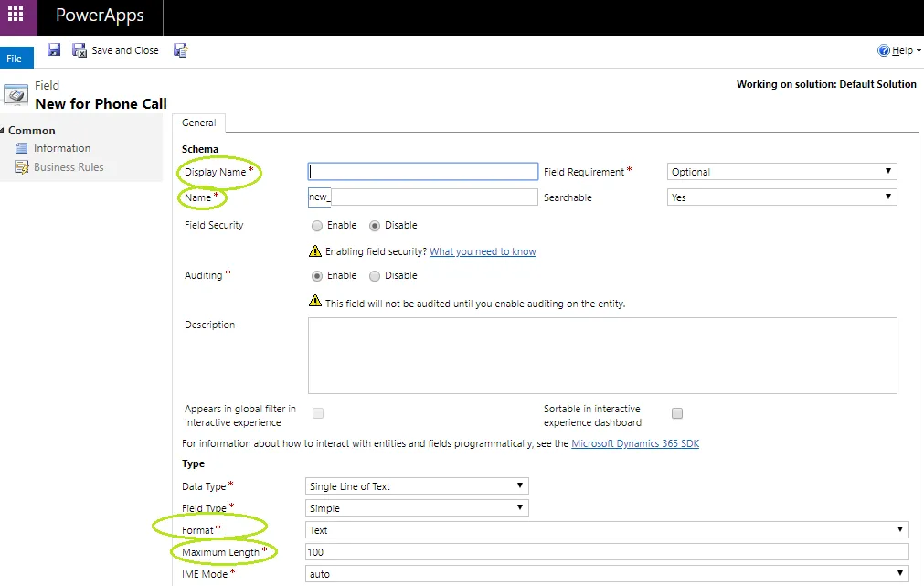
Task: Open the What you need to know link
Action: pos(483,251)
